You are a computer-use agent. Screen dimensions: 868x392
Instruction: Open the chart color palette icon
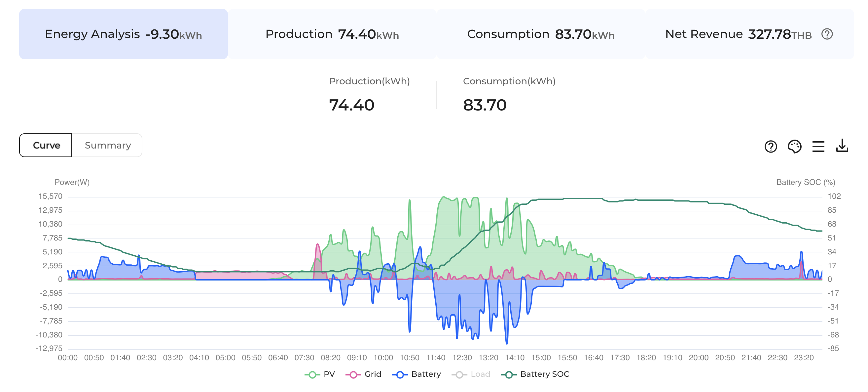(x=794, y=147)
